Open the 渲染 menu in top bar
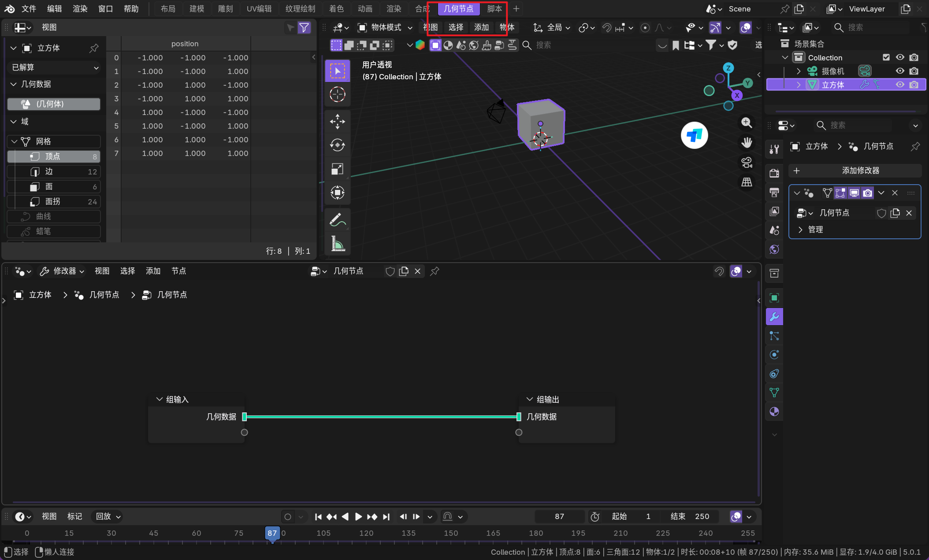 tap(80, 9)
